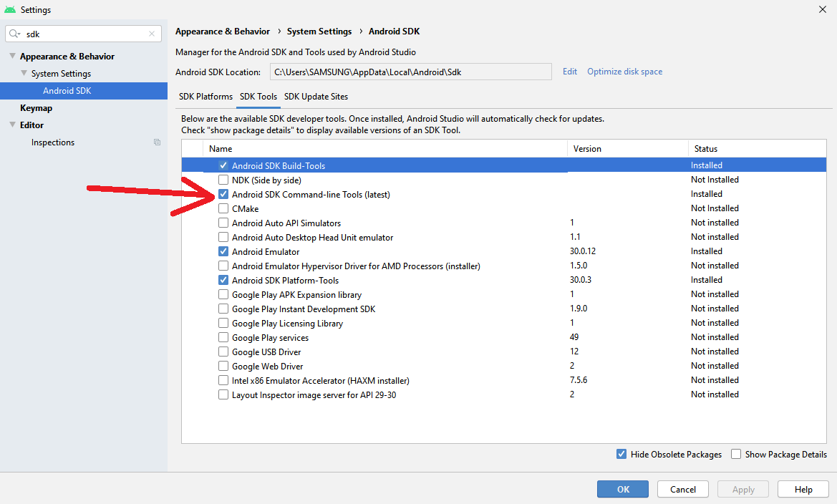Click version 1.9.0 of Instant Development SDK
This screenshot has width=837, height=504.
pos(578,309)
